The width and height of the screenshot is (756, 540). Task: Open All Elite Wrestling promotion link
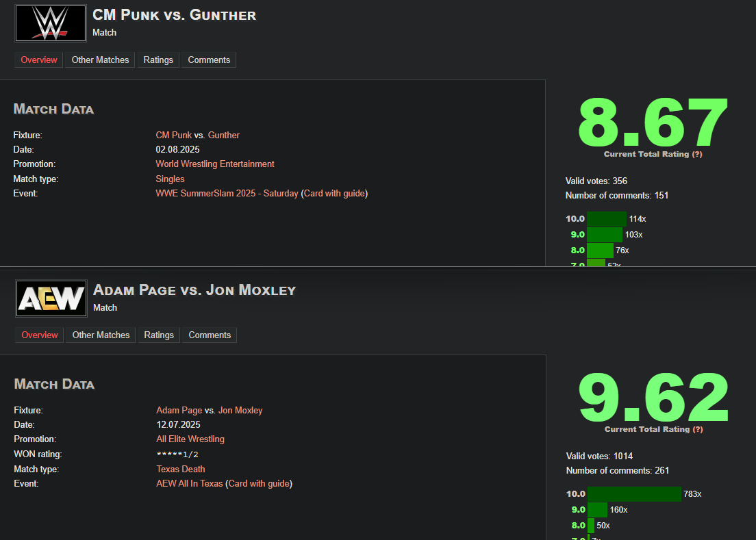pos(190,439)
